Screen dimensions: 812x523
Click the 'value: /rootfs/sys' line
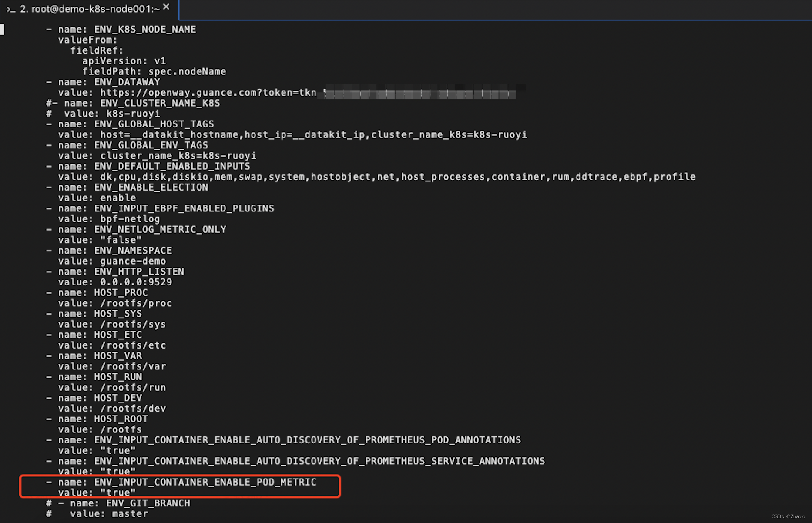[112, 324]
